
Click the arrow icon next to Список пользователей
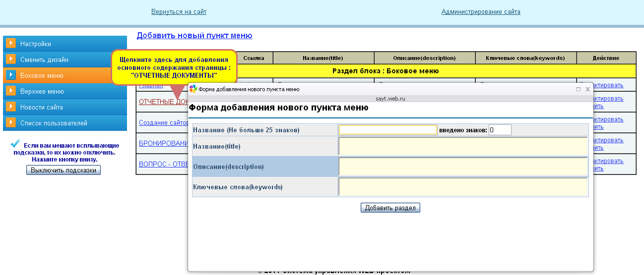point(10,123)
